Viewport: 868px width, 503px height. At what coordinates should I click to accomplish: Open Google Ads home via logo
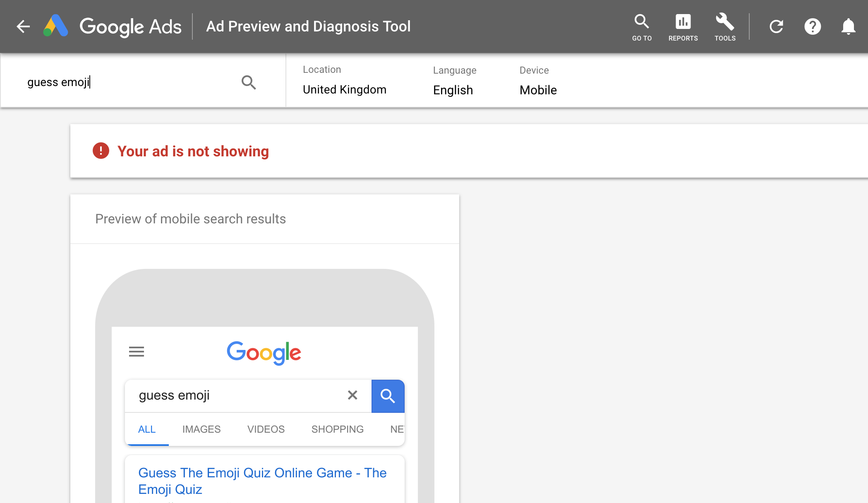pyautogui.click(x=112, y=26)
